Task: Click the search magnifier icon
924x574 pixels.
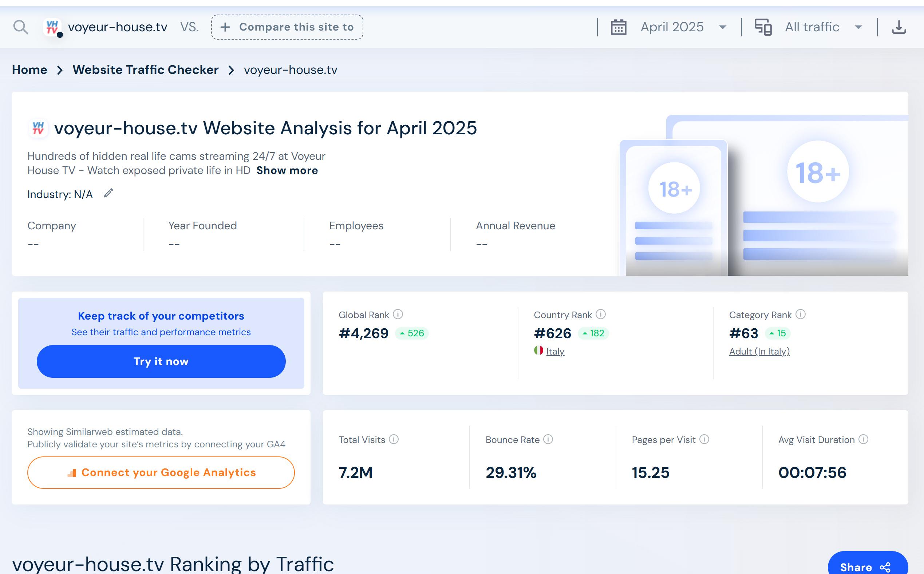Action: click(20, 27)
